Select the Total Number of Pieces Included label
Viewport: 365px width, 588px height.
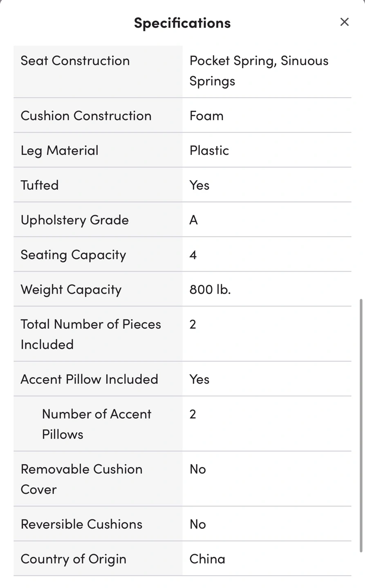tap(91, 334)
